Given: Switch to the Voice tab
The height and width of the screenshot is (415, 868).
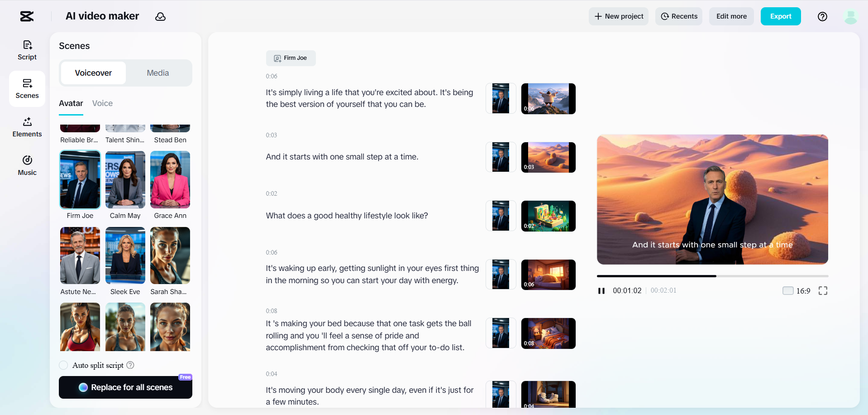Looking at the screenshot, I should pyautogui.click(x=102, y=103).
